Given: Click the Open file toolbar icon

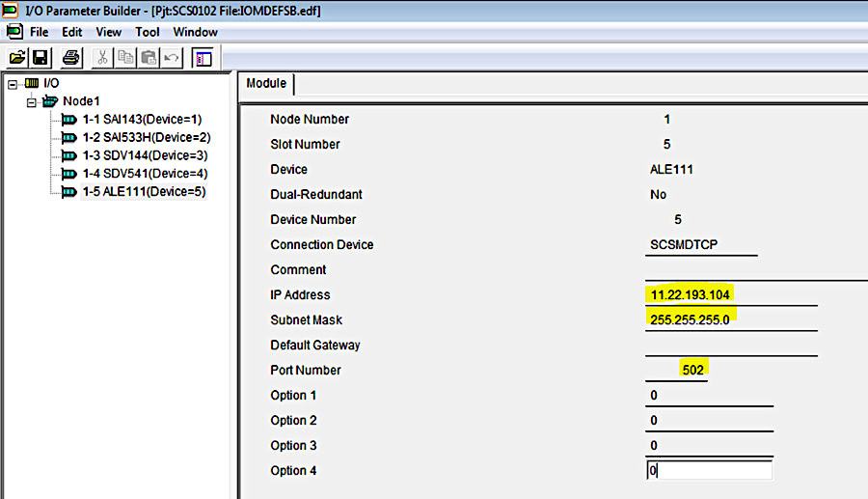Looking at the screenshot, I should (17, 57).
